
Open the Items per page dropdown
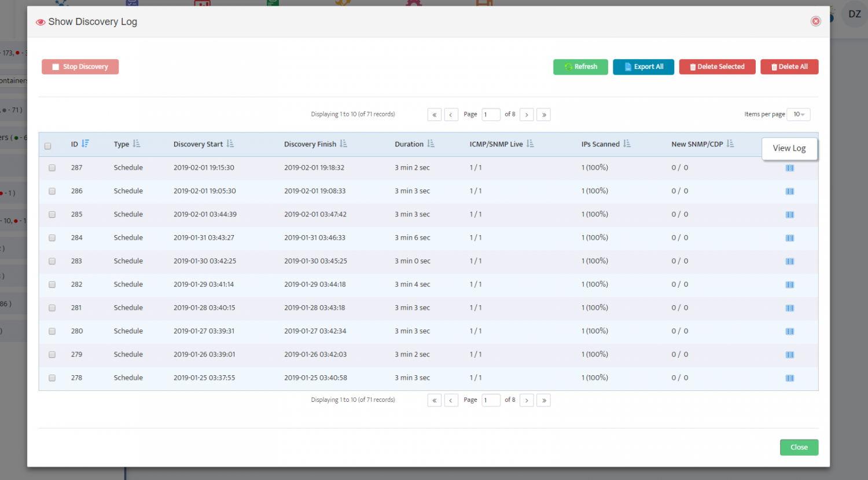click(x=799, y=114)
